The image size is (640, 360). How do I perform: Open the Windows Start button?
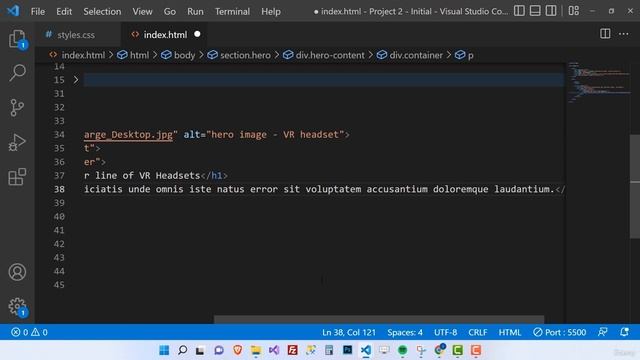point(164,350)
